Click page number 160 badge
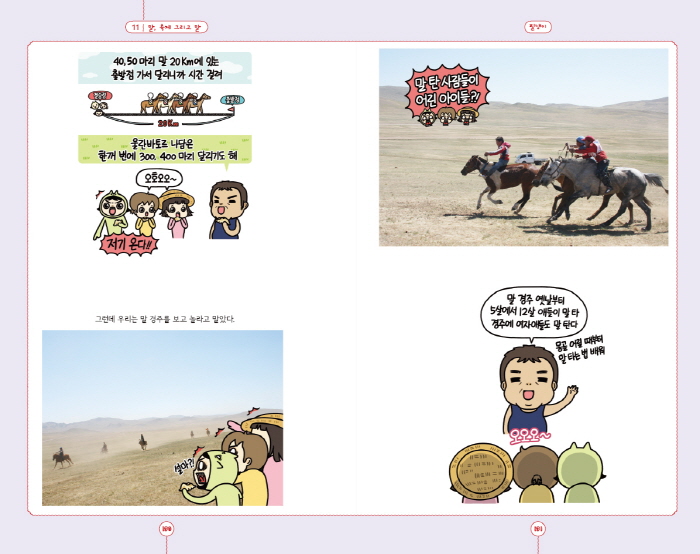The image size is (700, 554). (x=166, y=528)
